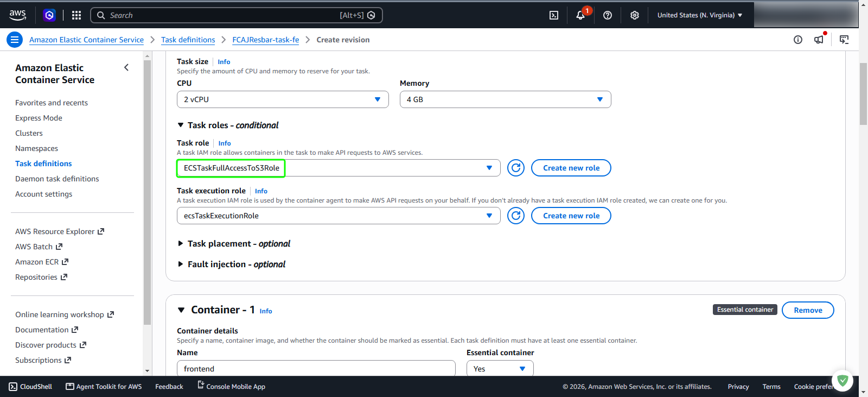Viewport: 868px width, 397px height.
Task: Click the green shield extension badge
Action: coord(843,380)
